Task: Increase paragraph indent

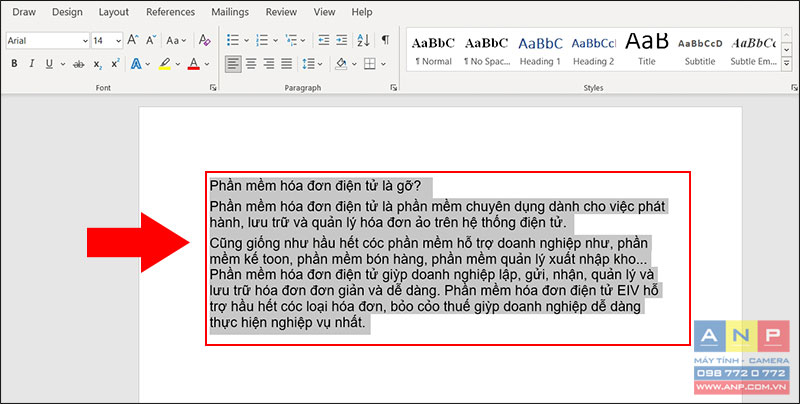Action: point(341,40)
